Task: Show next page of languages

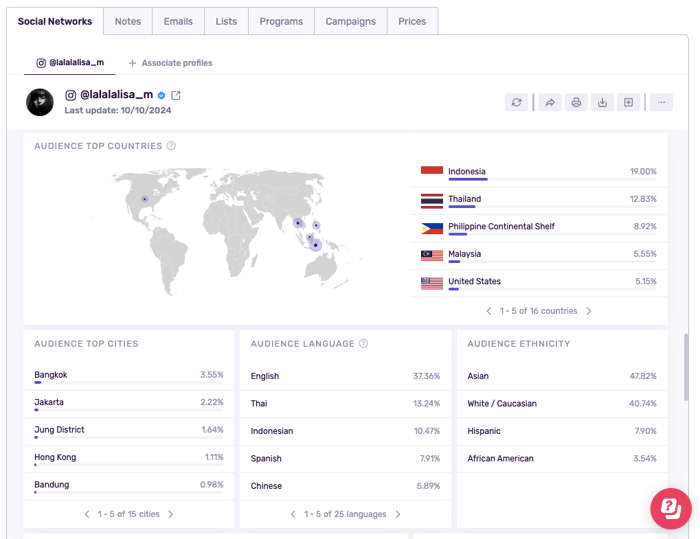Action: tap(398, 514)
